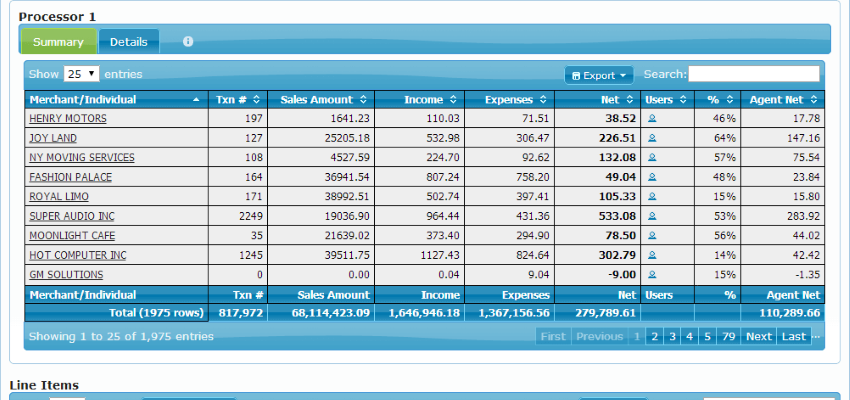Viewport: 850px width, 400px height.
Task: Sort by Income column header
Action: coord(420,100)
